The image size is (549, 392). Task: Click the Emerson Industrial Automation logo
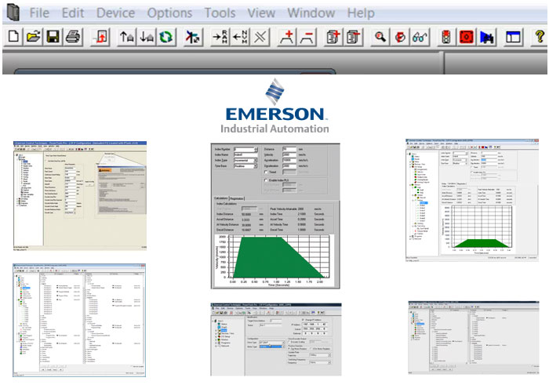(274, 106)
